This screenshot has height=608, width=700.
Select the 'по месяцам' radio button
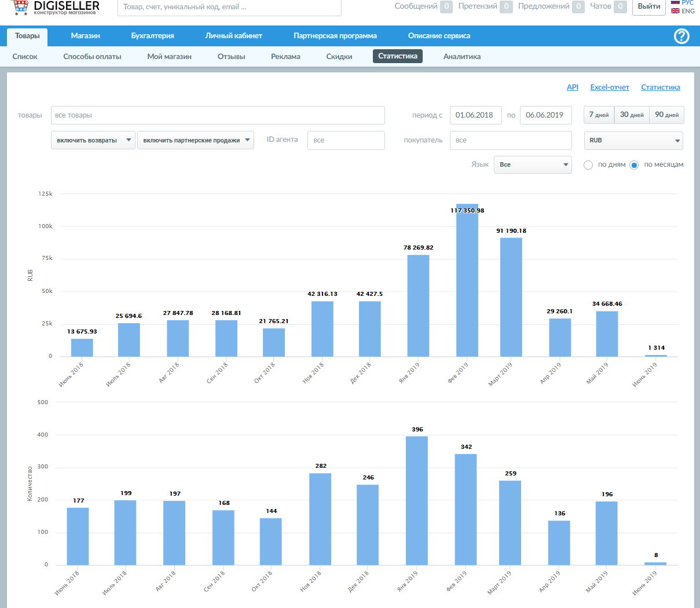point(634,165)
